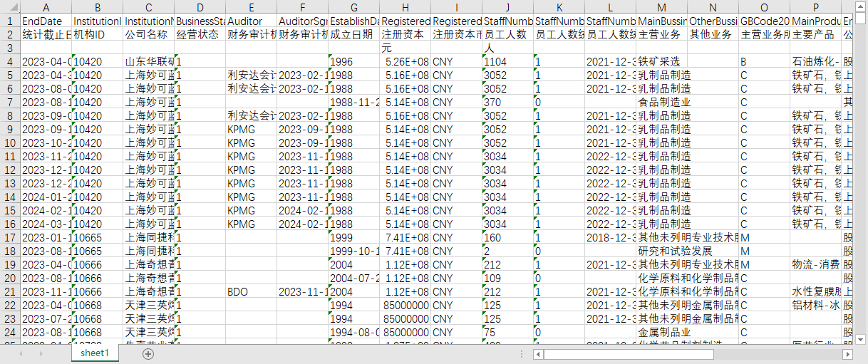This screenshot has width=868, height=364.
Task: Click cell containing EndDate
Action: point(46,21)
